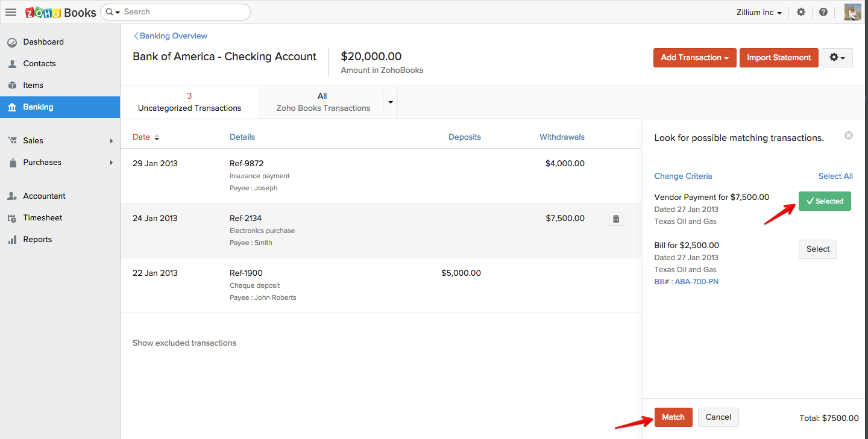Open Dashboard from the sidebar
Image resolution: width=868 pixels, height=439 pixels.
[43, 42]
